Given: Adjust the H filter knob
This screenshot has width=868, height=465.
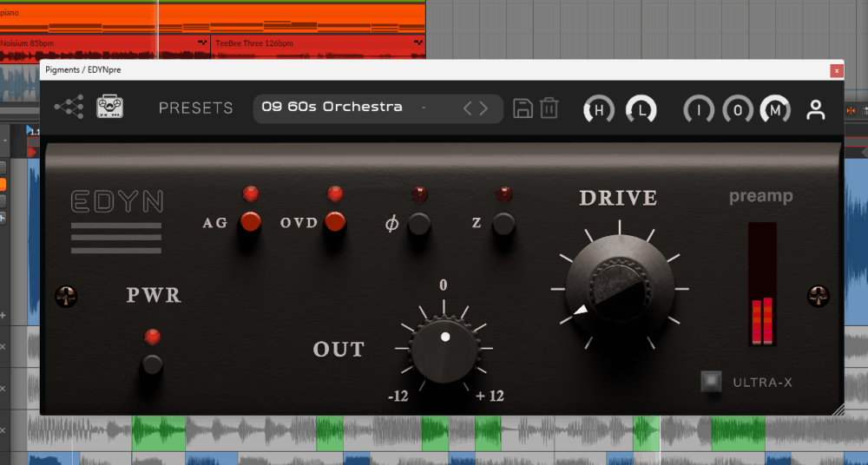Looking at the screenshot, I should 598,110.
